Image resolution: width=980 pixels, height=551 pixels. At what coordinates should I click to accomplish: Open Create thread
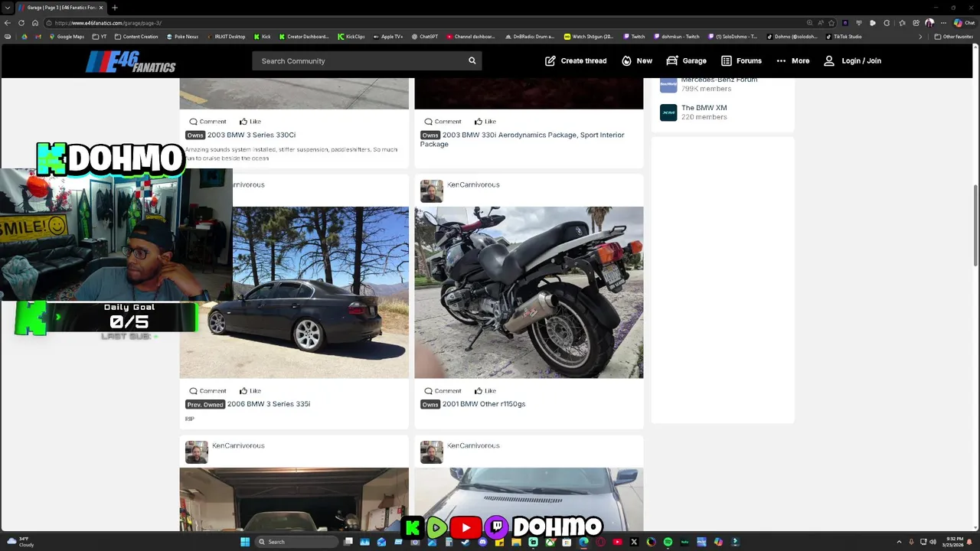[576, 60]
